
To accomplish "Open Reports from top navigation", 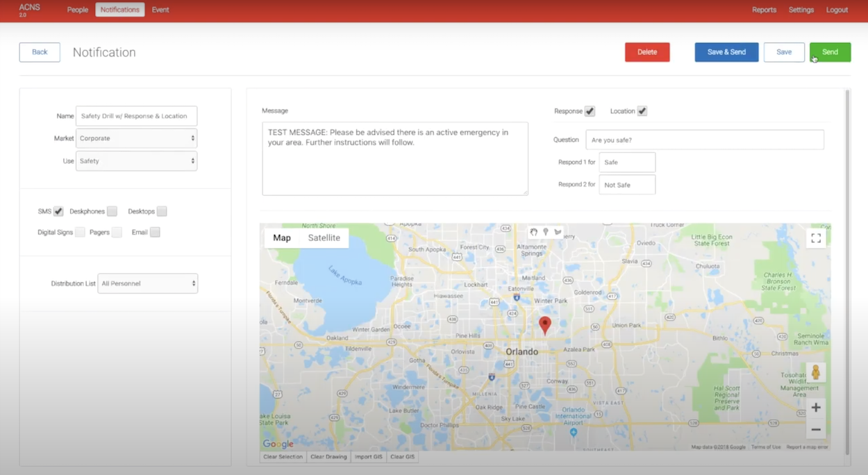I will (764, 10).
